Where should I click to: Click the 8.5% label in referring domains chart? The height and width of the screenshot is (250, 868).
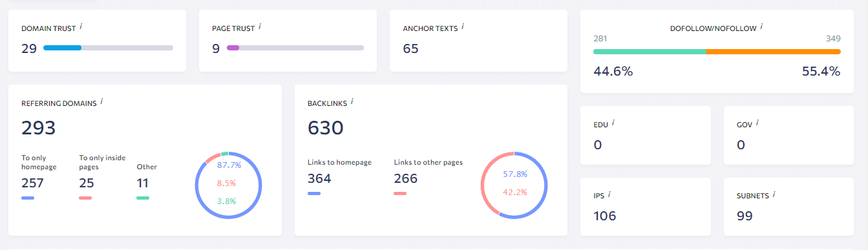tap(226, 183)
